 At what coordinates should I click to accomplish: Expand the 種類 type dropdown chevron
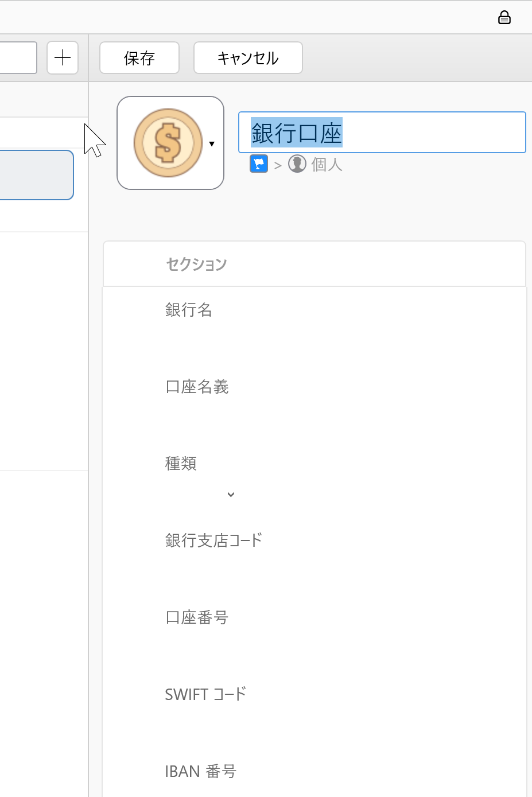tap(231, 495)
